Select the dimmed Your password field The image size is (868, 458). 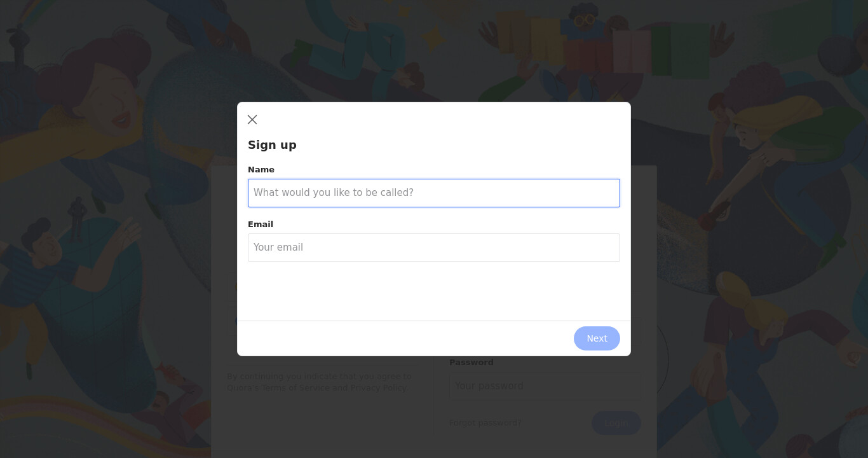(545, 385)
